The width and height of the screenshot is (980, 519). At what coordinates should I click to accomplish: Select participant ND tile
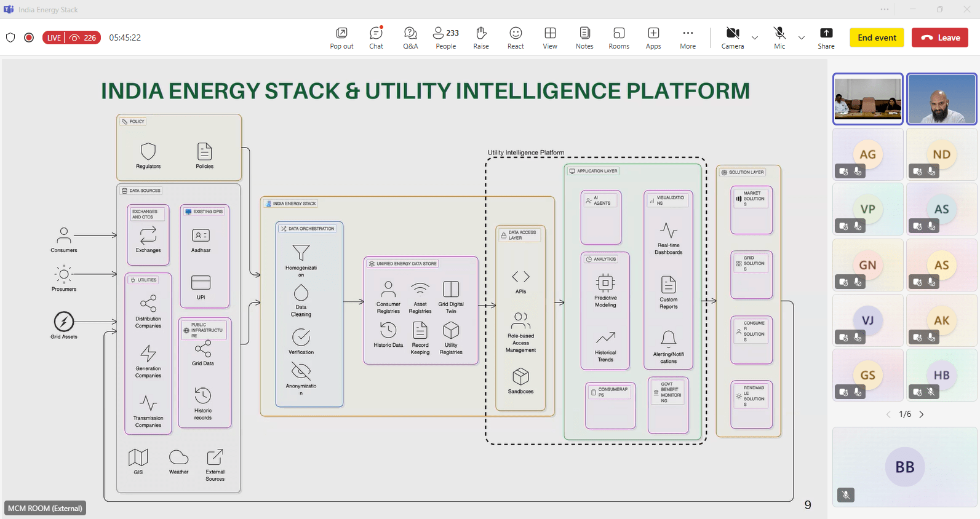[x=941, y=154]
